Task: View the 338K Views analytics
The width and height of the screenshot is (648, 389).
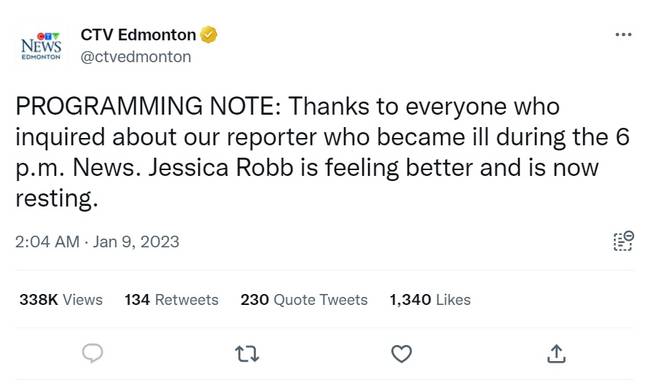Action: point(61,300)
